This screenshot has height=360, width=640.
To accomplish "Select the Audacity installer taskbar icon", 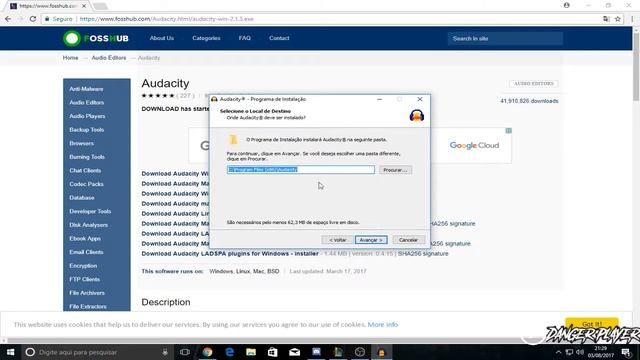I will click(381, 352).
